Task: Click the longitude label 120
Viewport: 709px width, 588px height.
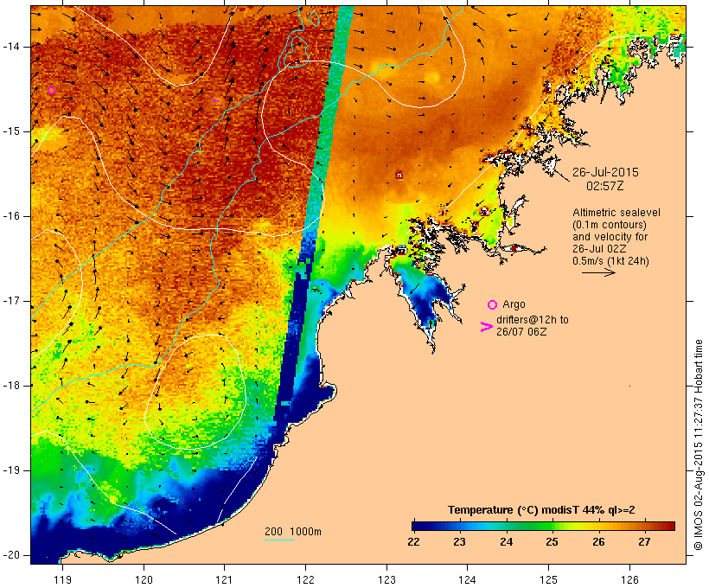Action: [144, 579]
